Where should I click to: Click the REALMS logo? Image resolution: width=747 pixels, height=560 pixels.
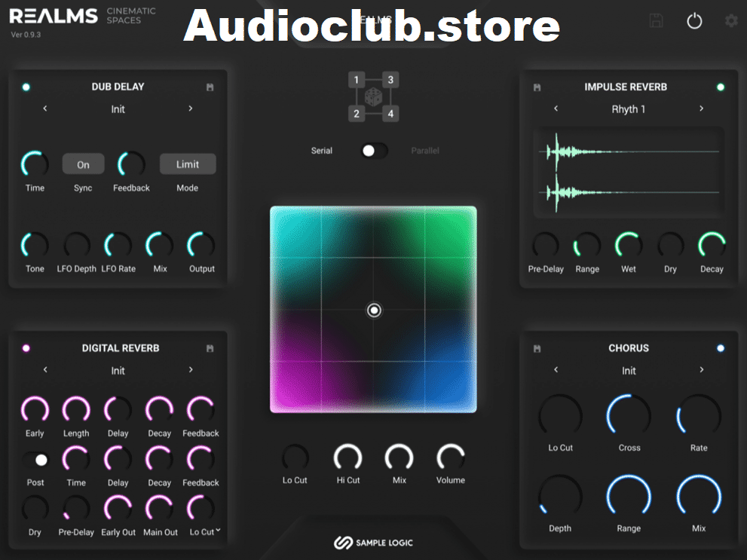[54, 16]
